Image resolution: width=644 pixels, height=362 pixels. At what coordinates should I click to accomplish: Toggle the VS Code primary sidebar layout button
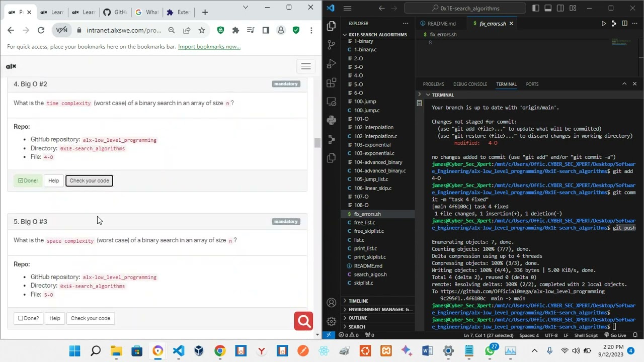(536, 8)
